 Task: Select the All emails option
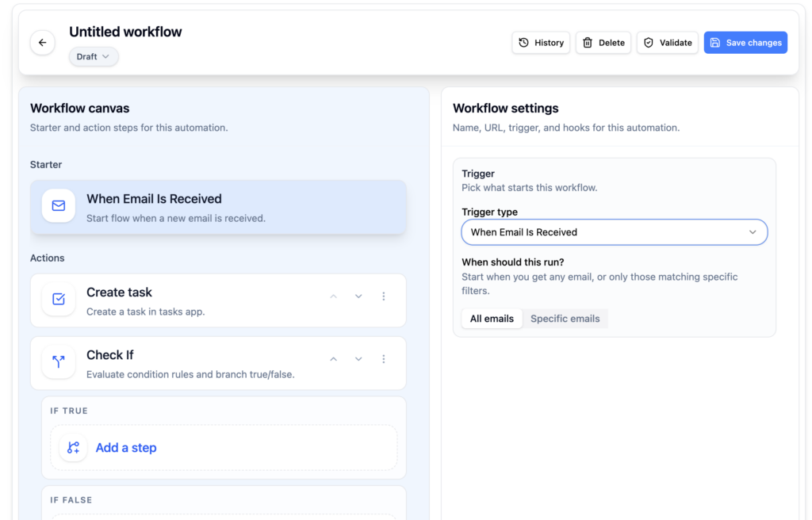pos(492,319)
